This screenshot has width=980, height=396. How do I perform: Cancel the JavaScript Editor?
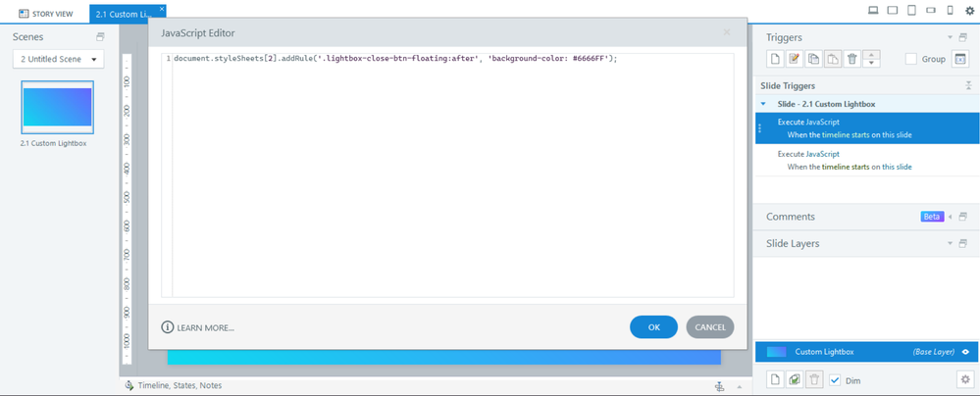coord(710,327)
